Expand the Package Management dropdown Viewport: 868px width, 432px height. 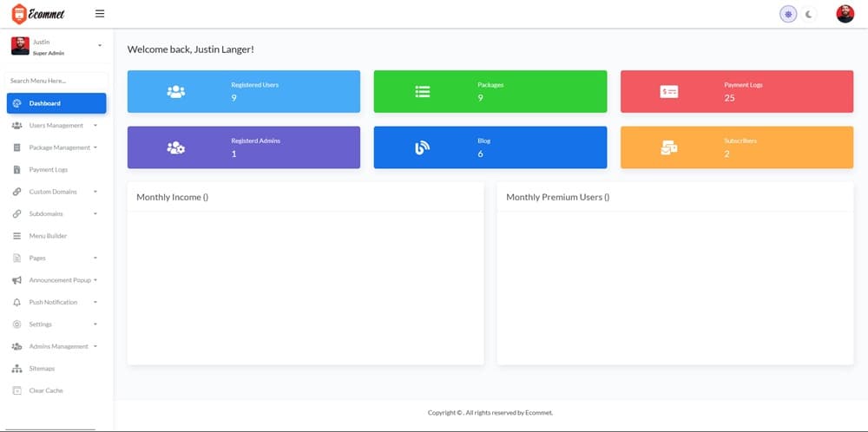tap(59, 147)
